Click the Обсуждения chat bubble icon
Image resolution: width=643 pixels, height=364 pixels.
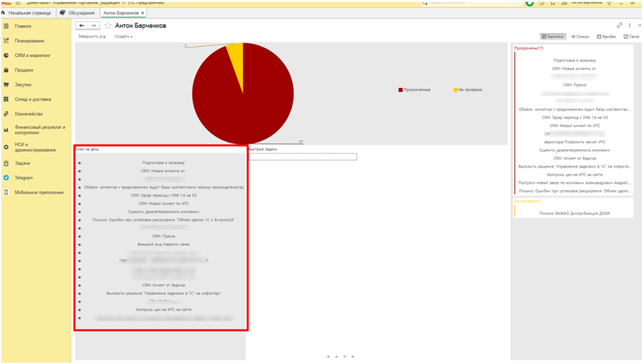click(62, 12)
